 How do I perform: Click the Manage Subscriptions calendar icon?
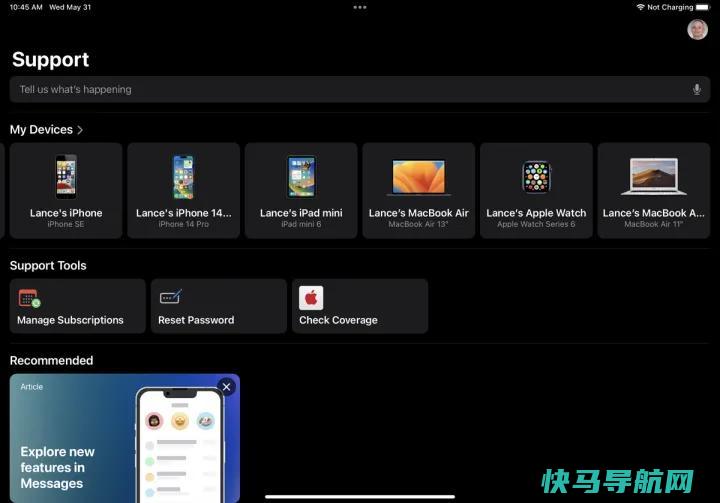point(29,298)
